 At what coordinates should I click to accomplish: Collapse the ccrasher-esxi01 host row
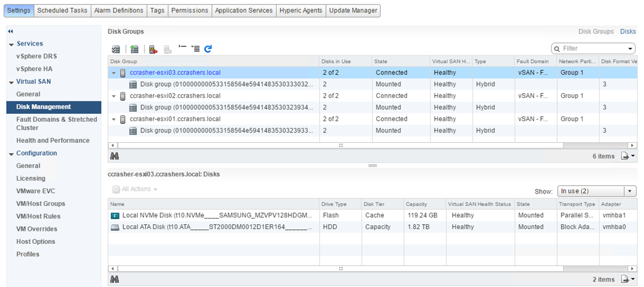114,119
